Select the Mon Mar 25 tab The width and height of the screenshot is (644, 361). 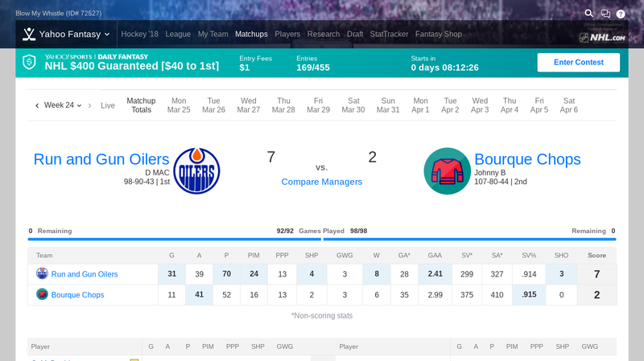(179, 105)
